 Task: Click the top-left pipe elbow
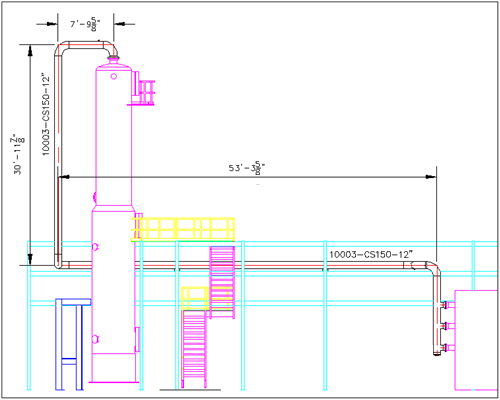click(x=61, y=49)
